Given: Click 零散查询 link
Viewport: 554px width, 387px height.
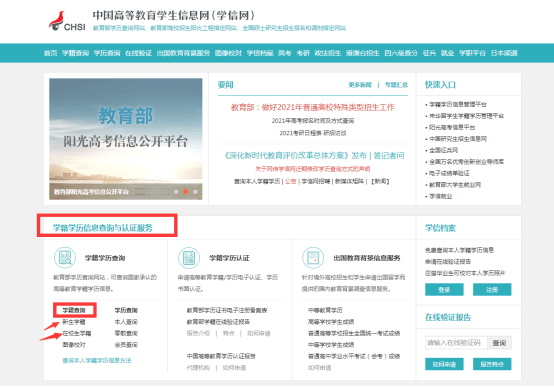Looking at the screenshot, I should click(x=126, y=333).
